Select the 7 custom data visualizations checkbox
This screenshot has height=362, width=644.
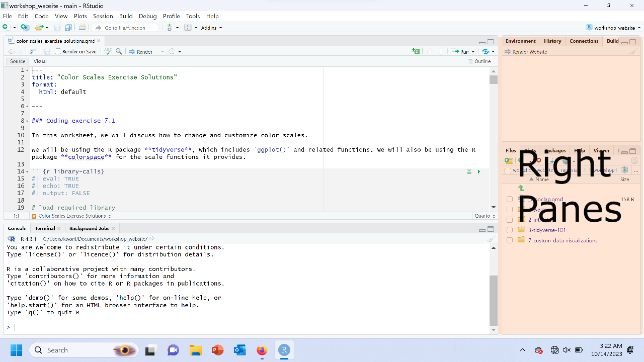(510, 240)
